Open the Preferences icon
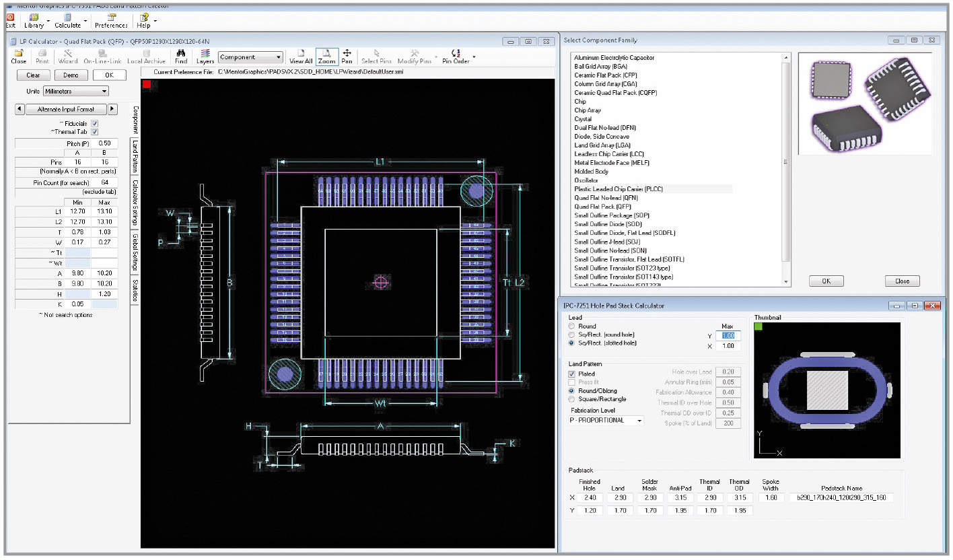Image resolution: width=953 pixels, height=560 pixels. point(111,17)
